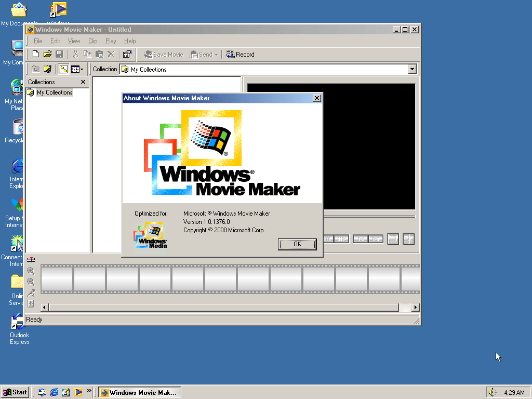
Task: Click the Start button
Action: 15,392
